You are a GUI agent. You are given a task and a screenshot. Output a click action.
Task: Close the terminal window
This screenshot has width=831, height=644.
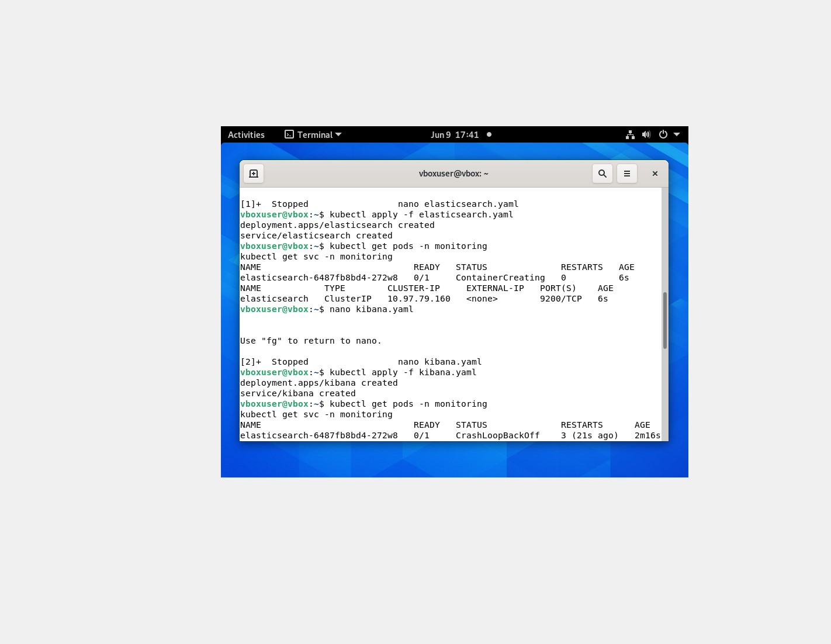(655, 174)
